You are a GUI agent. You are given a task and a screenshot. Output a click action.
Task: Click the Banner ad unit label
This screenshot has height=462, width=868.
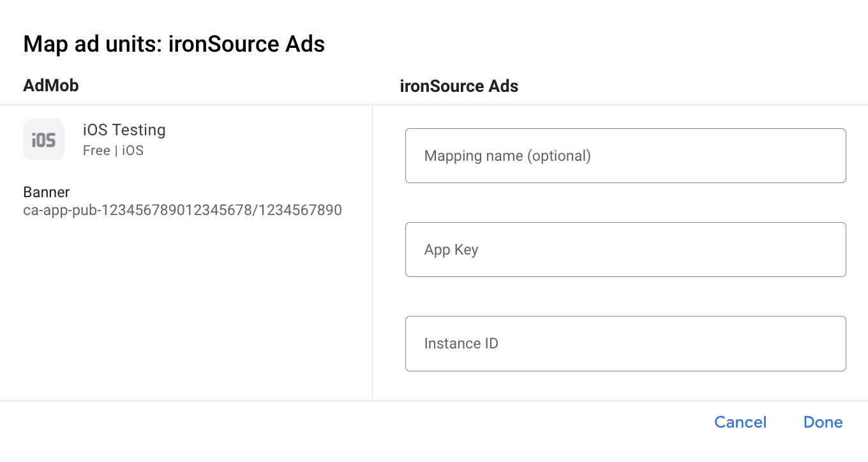[x=47, y=192]
